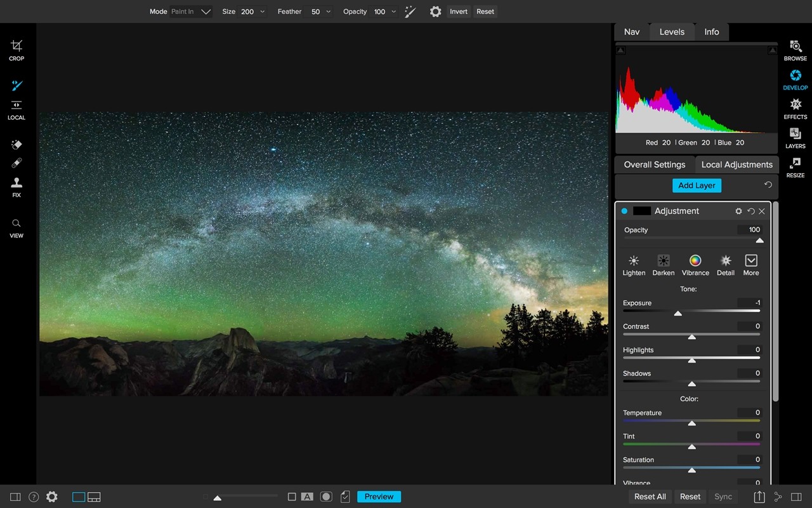
Task: Open the Browse module
Action: click(x=795, y=50)
